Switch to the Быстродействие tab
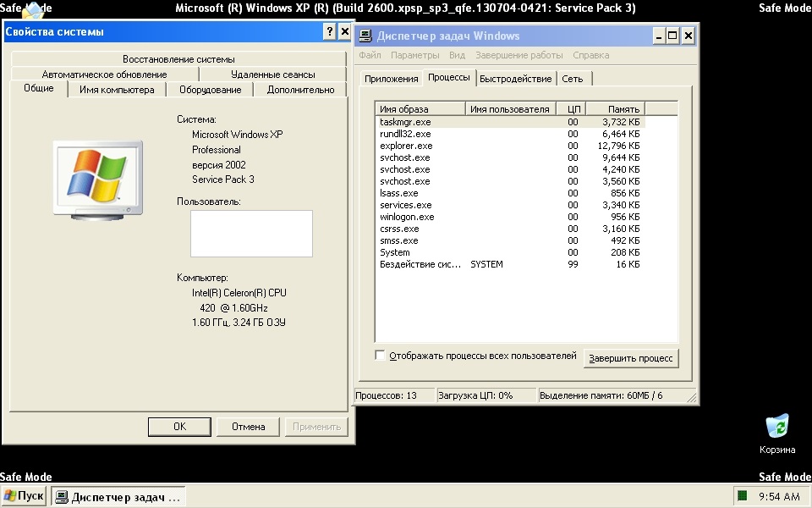The width and height of the screenshot is (812, 508). (515, 79)
